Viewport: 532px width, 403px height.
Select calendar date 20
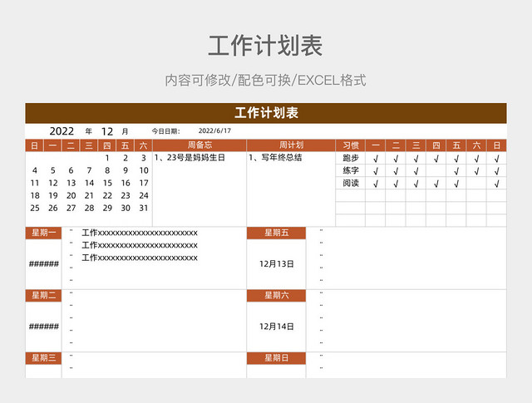point(71,196)
